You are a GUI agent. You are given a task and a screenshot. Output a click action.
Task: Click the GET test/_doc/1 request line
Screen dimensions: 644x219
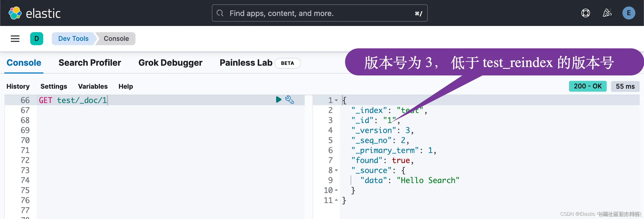tap(73, 100)
